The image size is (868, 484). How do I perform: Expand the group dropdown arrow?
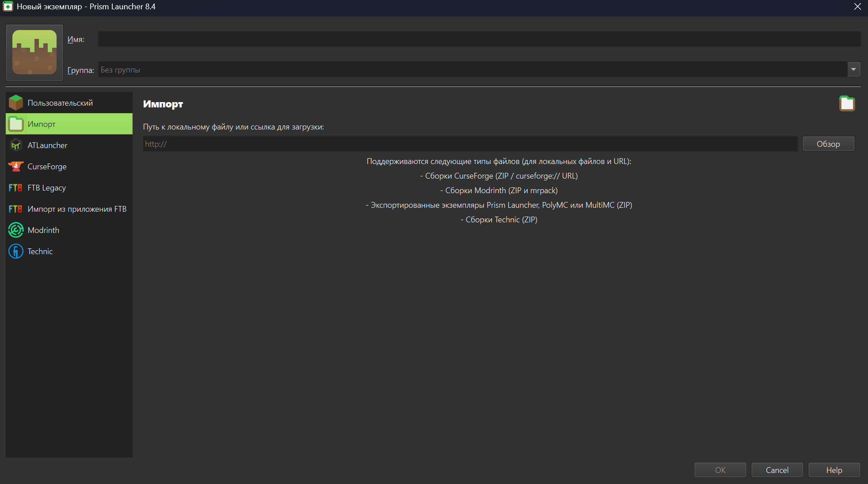(x=853, y=69)
